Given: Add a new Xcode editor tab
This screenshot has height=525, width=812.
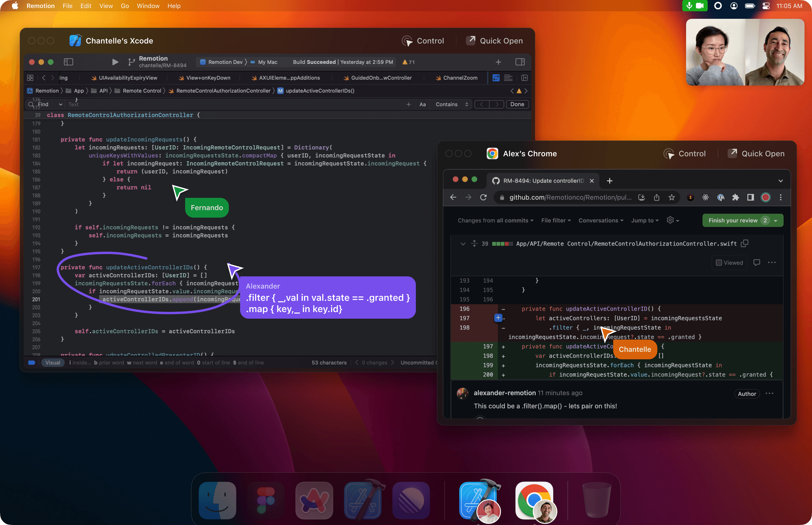Looking at the screenshot, I should coord(498,62).
